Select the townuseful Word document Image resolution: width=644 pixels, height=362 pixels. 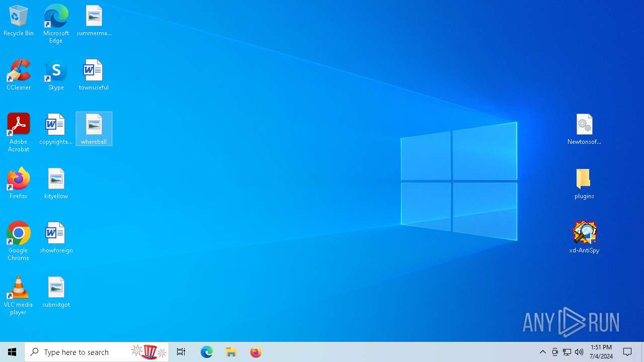[x=94, y=75]
